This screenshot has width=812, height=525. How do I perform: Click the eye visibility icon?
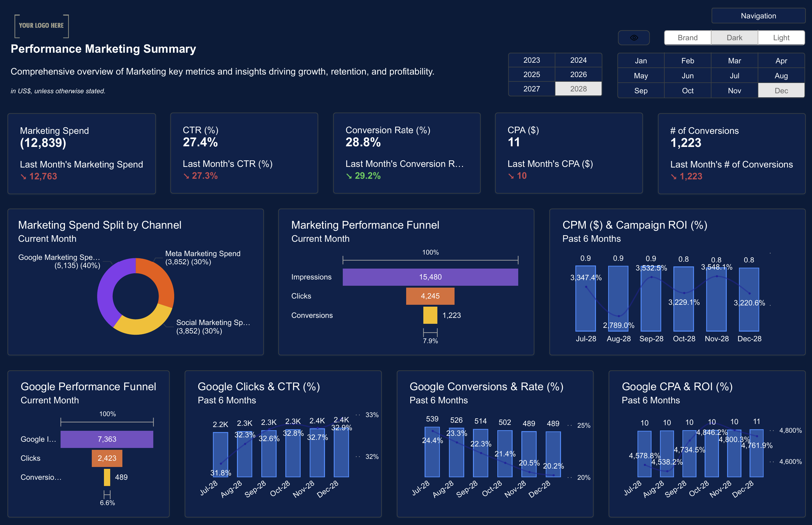633,38
